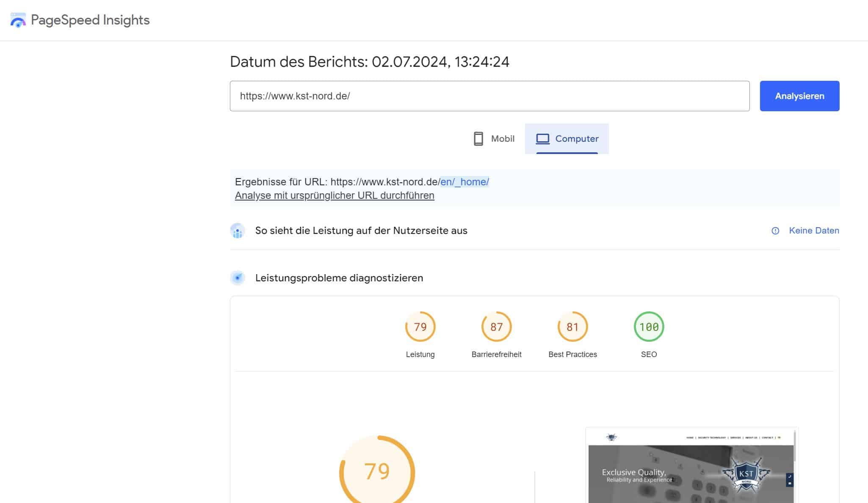Click the PageSpeed Insights logo icon

(18, 20)
